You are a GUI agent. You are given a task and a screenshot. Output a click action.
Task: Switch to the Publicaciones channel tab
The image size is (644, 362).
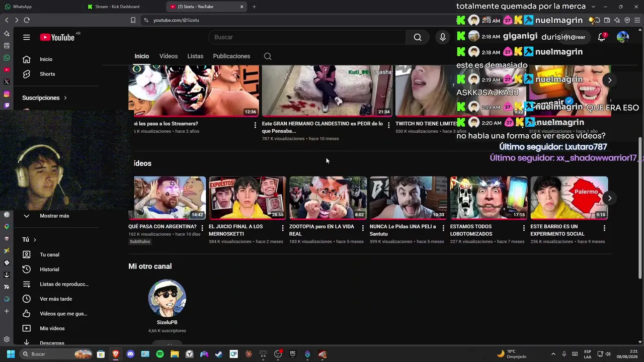[231, 56]
